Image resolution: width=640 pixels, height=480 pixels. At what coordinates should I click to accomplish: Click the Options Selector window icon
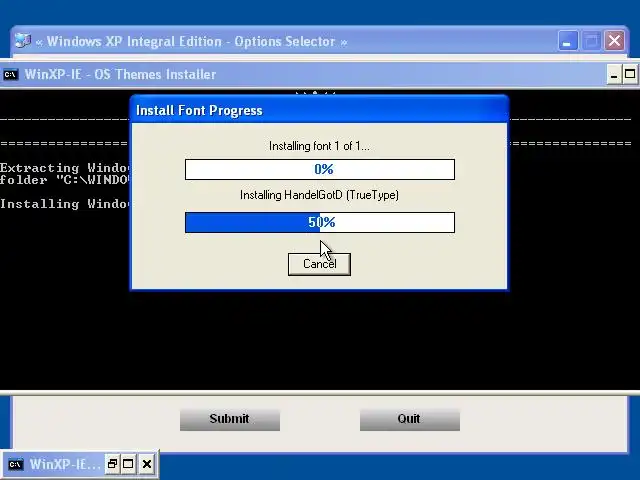tap(22, 41)
